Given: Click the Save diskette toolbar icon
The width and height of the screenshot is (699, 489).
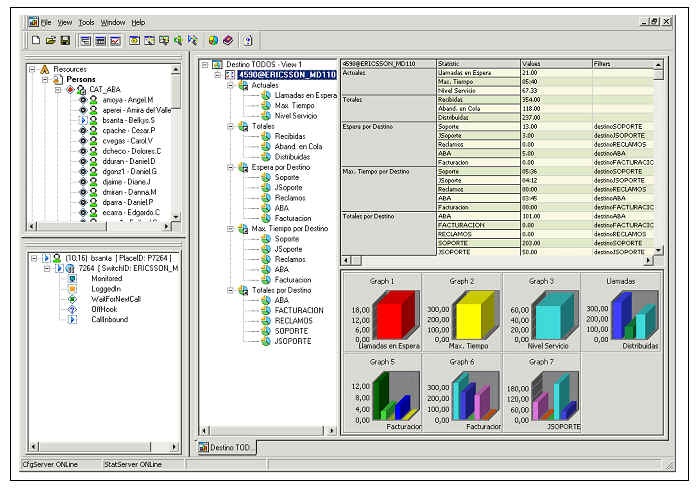Looking at the screenshot, I should pos(65,41).
